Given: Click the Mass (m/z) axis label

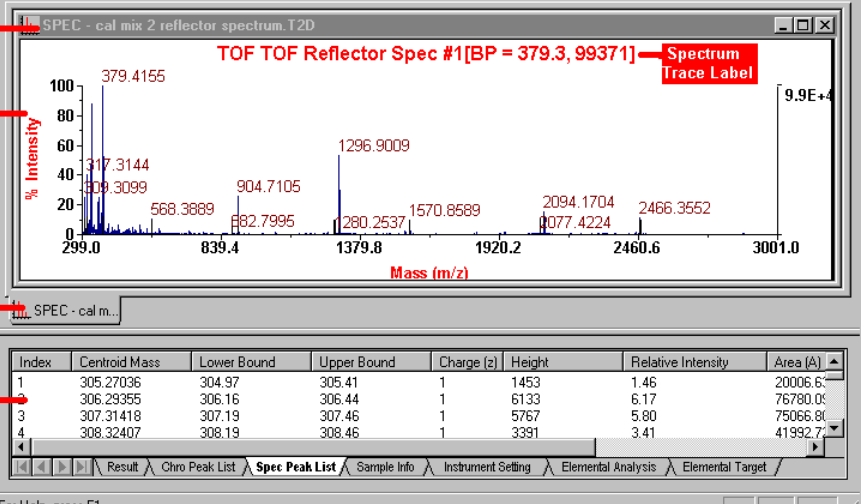Looking at the screenshot, I should 429,272.
